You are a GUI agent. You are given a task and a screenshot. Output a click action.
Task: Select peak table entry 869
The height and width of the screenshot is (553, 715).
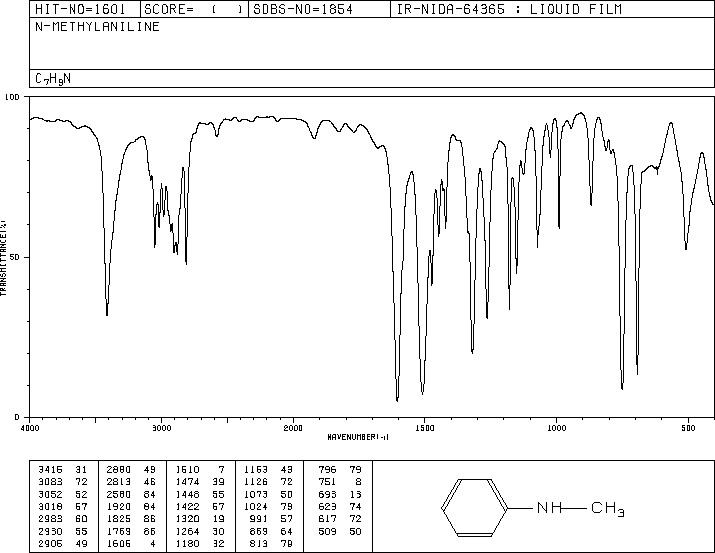point(259,532)
